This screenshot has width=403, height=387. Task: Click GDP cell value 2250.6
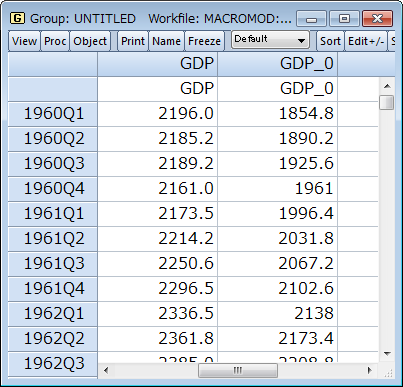point(157,264)
